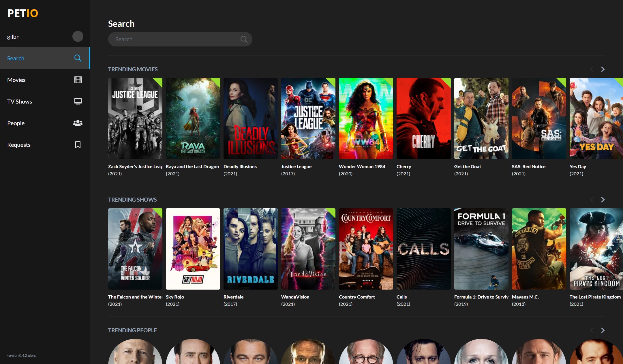The image size is (623, 364).
Task: Click the Movies film strip icon
Action: [x=78, y=80]
